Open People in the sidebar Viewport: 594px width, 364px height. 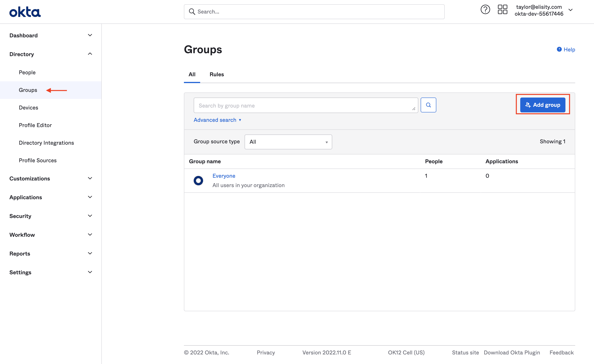click(x=27, y=73)
